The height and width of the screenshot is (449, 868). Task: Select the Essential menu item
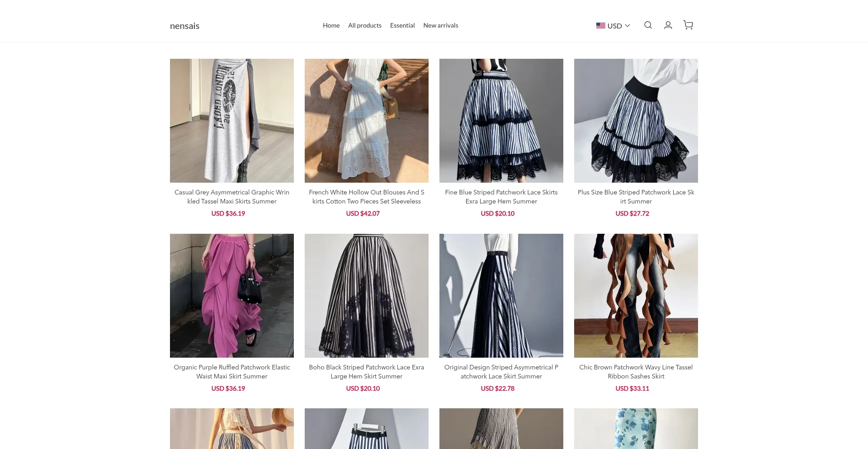pyautogui.click(x=402, y=25)
